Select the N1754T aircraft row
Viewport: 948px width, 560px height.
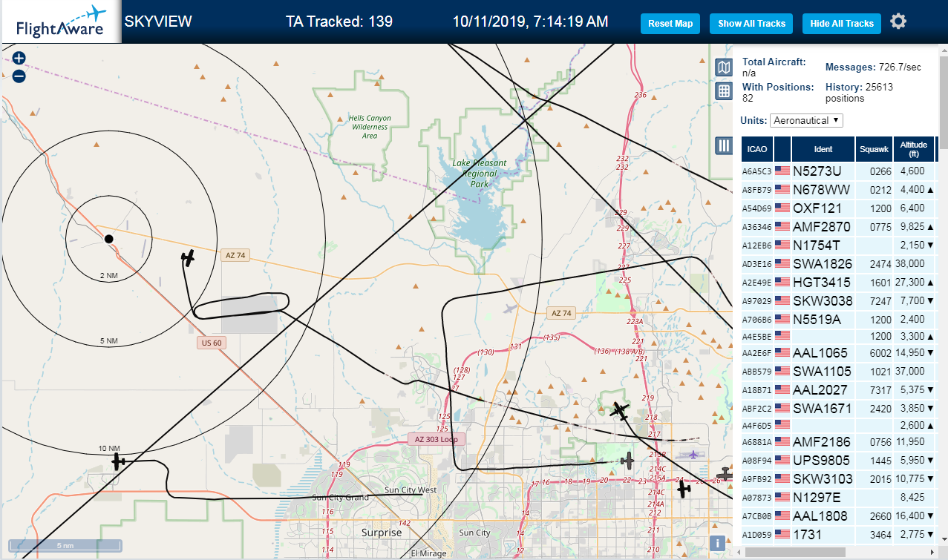coord(839,245)
